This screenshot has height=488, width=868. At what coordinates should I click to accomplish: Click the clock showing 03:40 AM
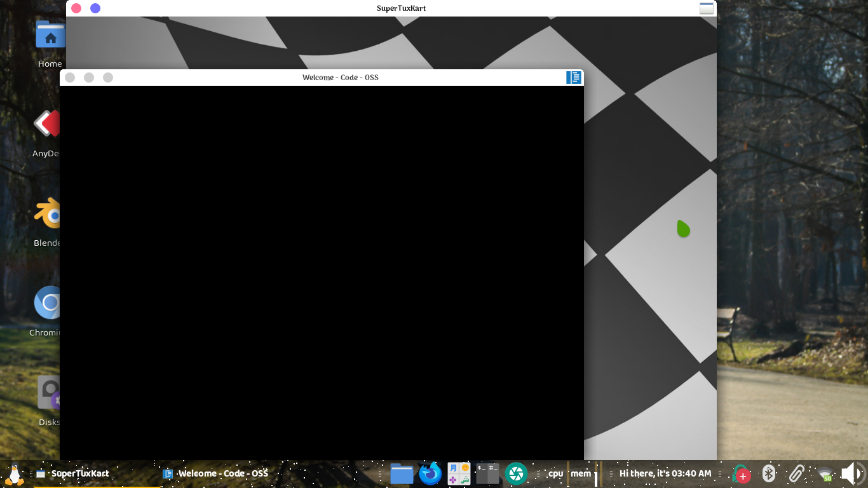tap(665, 473)
